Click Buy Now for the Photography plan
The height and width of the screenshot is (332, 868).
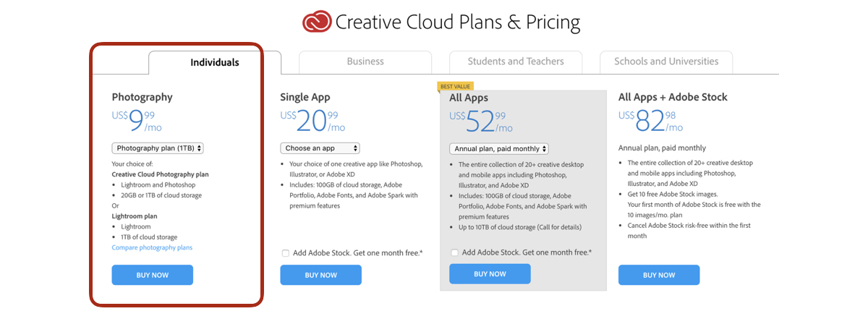pos(153,275)
